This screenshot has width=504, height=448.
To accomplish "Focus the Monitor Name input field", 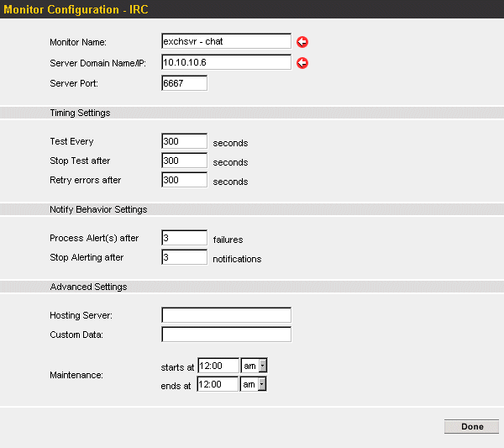I will (226, 41).
